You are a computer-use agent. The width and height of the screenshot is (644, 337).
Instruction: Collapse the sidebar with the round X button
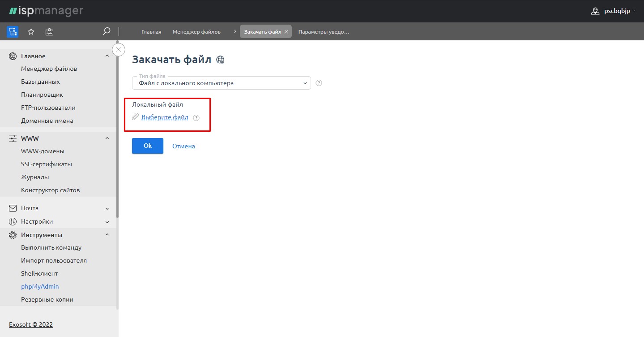[119, 50]
